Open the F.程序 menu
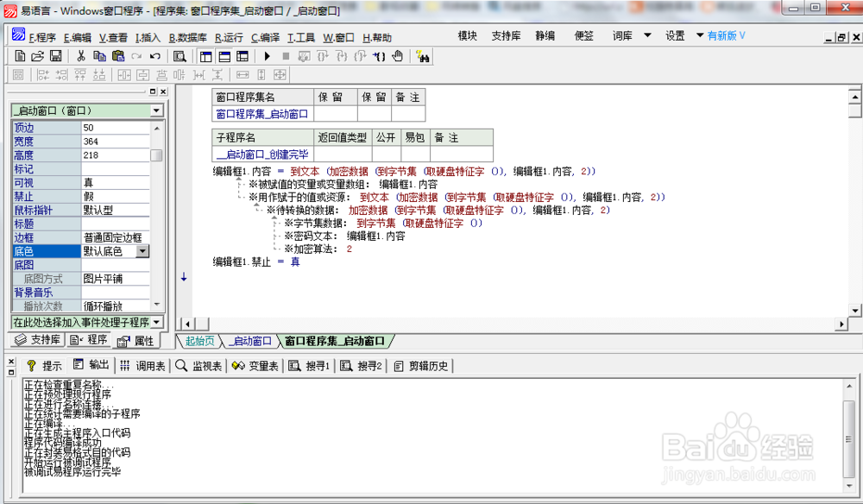Image resolution: width=863 pixels, height=504 pixels. 42,37
